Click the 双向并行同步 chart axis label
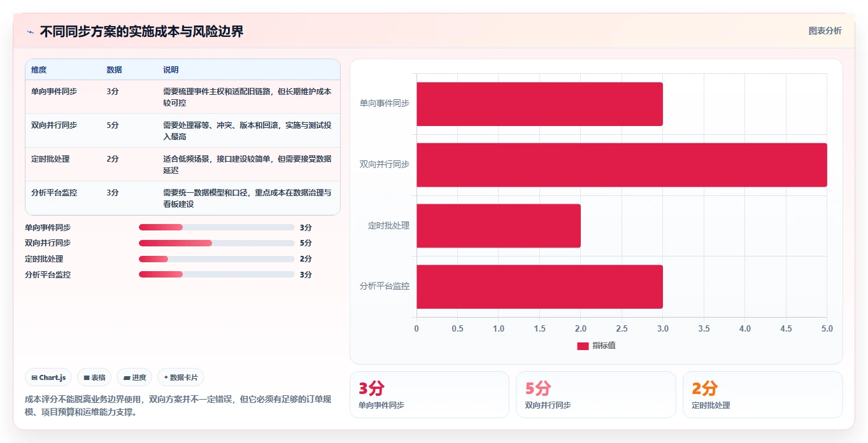The image size is (868, 443). pos(385,164)
